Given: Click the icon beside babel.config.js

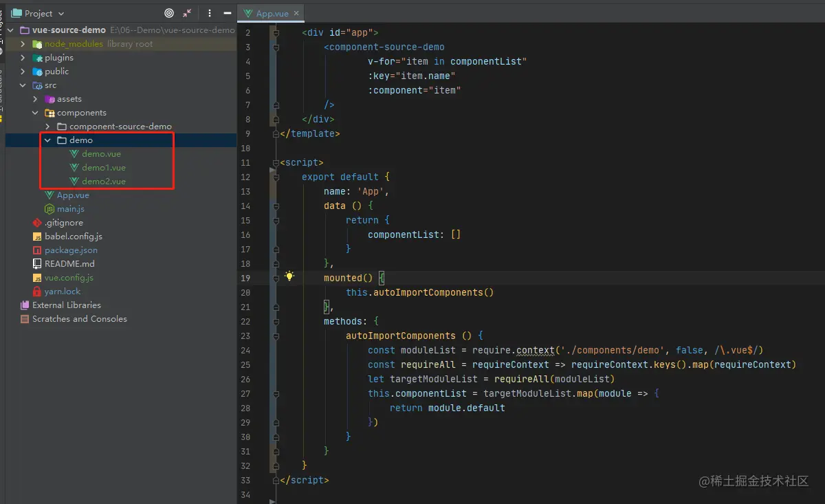Looking at the screenshot, I should coord(37,237).
